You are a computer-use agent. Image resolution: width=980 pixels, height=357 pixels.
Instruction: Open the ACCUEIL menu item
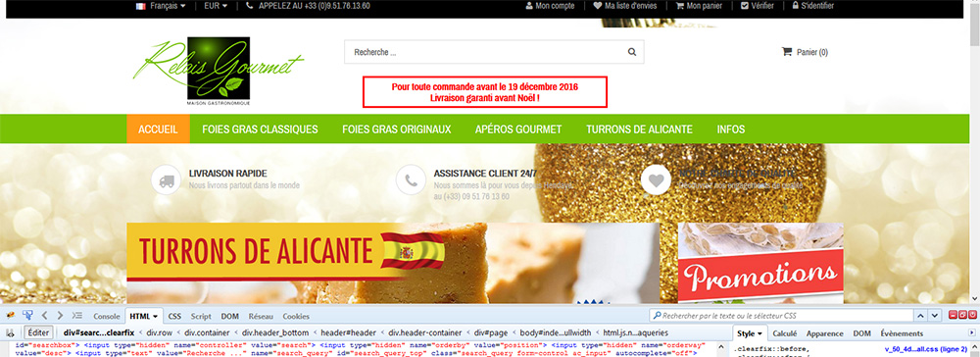[158, 129]
